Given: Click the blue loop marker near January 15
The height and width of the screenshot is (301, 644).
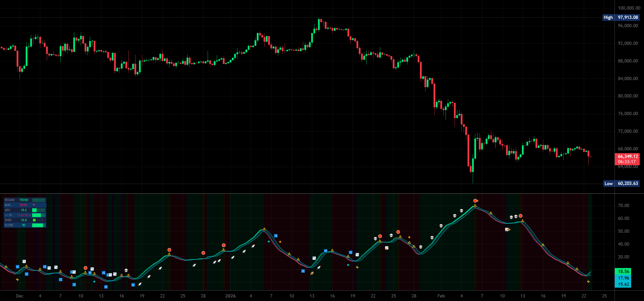Looking at the screenshot, I should pyautogui.click(x=326, y=251).
